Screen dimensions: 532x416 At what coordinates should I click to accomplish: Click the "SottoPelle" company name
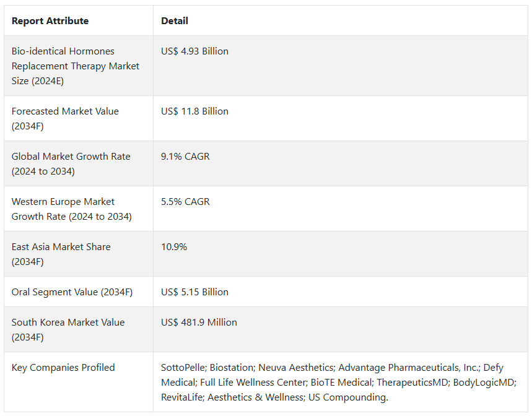point(183,368)
